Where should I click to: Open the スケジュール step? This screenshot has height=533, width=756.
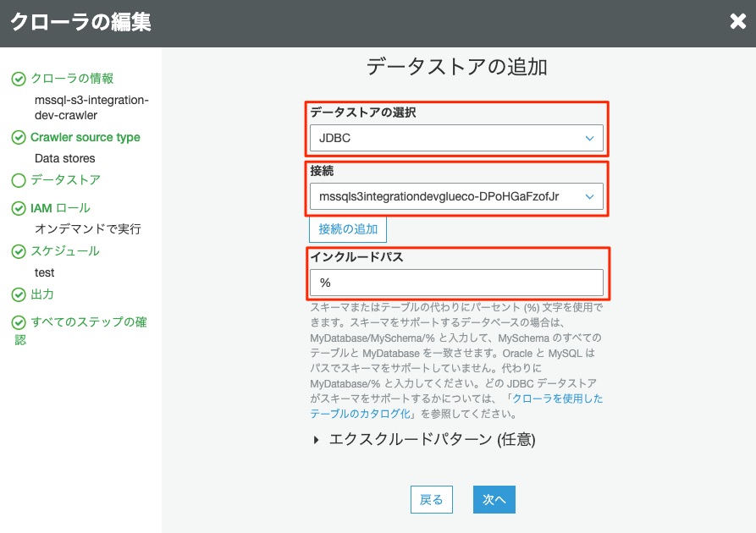point(65,251)
